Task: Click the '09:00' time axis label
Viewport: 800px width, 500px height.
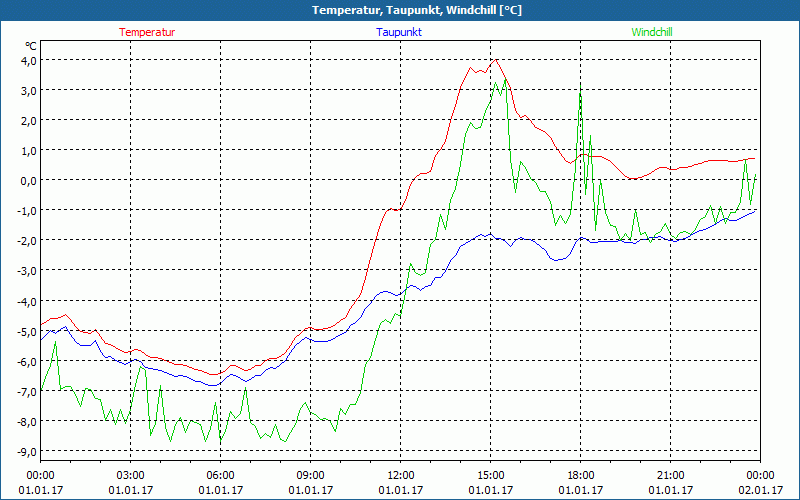Action: tap(311, 476)
